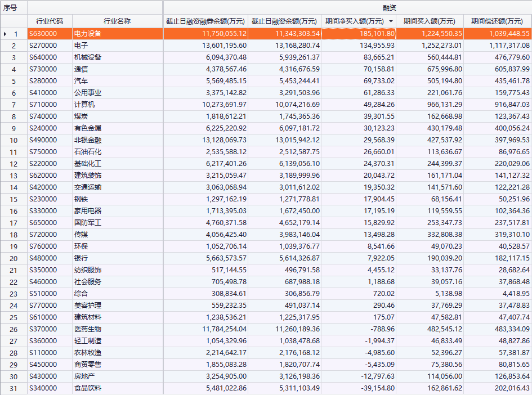532x395 pixels.
Task: Sort by 行业代码 column header
Action: (x=50, y=21)
